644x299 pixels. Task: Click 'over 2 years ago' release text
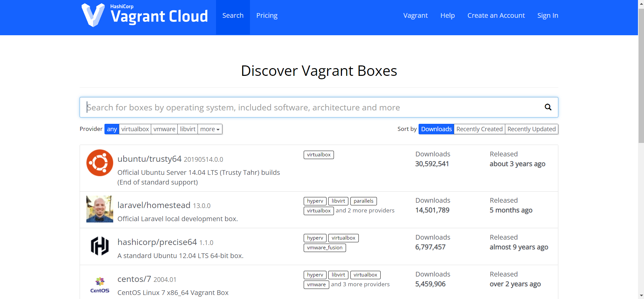515,284
